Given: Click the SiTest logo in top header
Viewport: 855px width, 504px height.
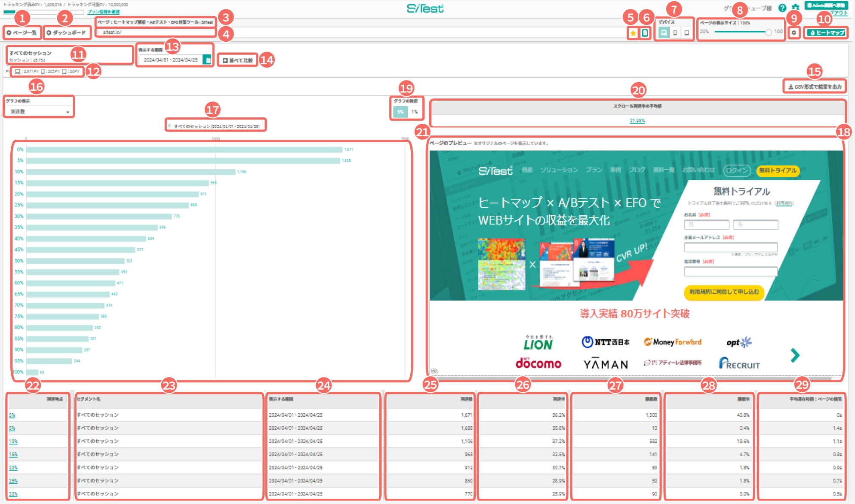Looking at the screenshot, I should [x=425, y=9].
